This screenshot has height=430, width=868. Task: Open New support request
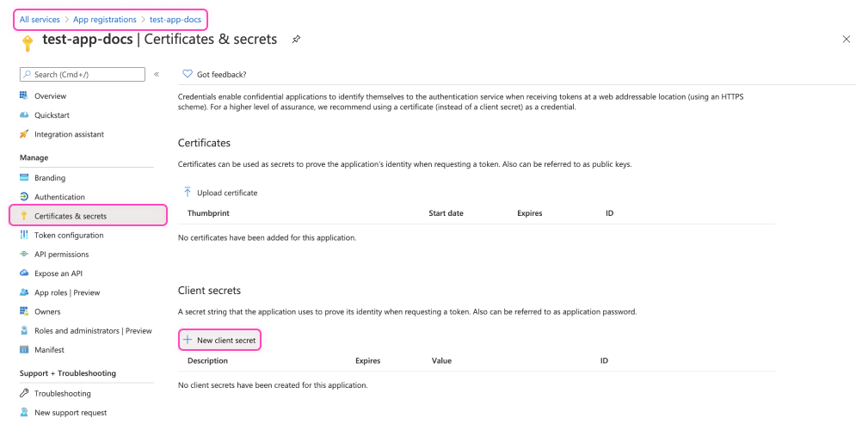(x=71, y=413)
